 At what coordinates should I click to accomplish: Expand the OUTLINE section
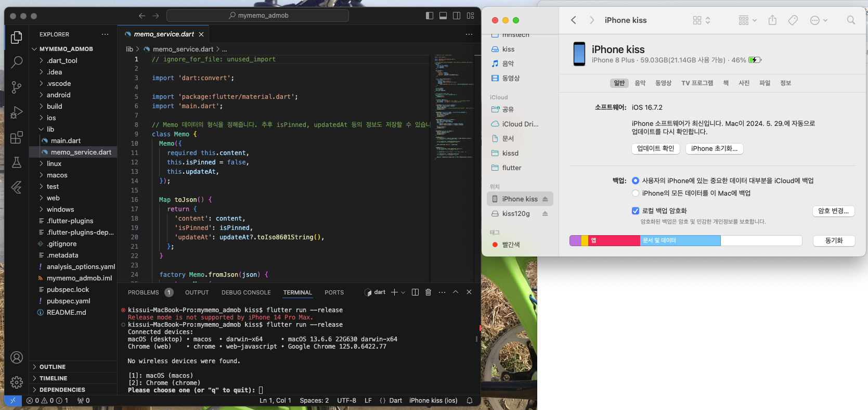click(73, 367)
